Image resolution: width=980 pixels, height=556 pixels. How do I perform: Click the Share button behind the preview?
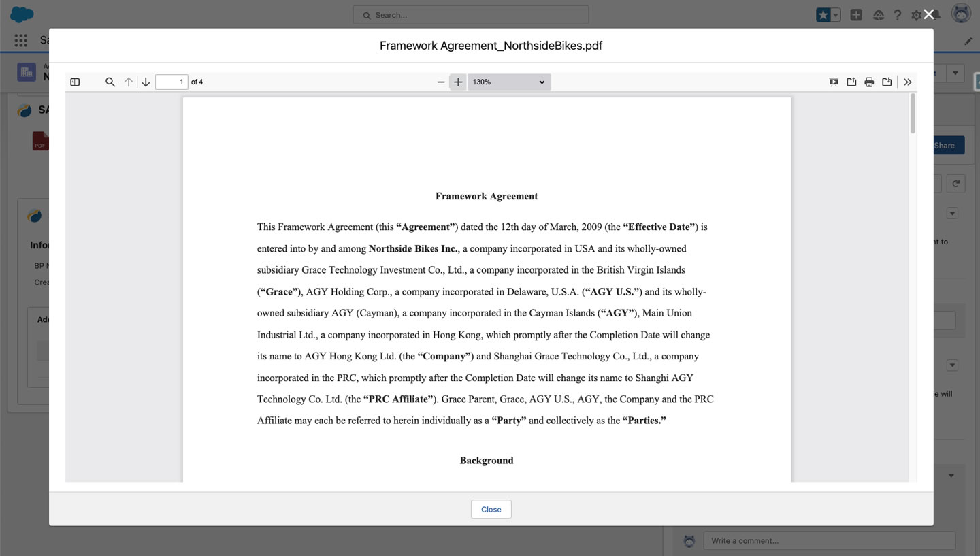click(949, 145)
